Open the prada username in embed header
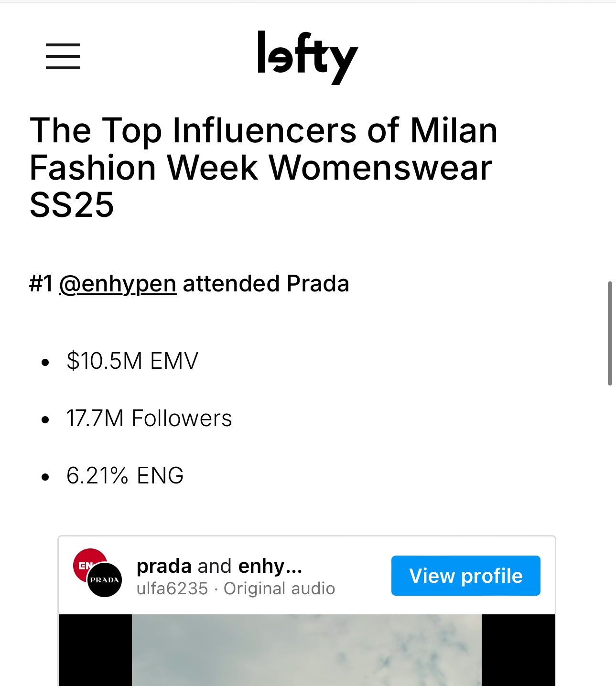 pyautogui.click(x=164, y=567)
